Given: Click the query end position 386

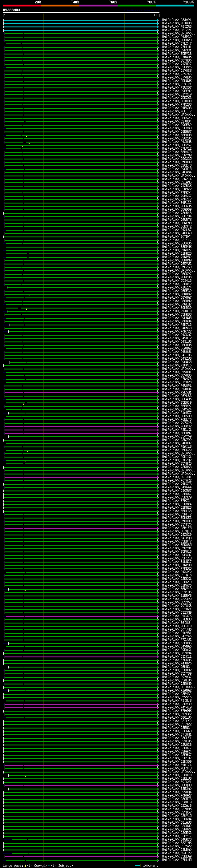Looking at the screenshot, I should click(155, 15).
